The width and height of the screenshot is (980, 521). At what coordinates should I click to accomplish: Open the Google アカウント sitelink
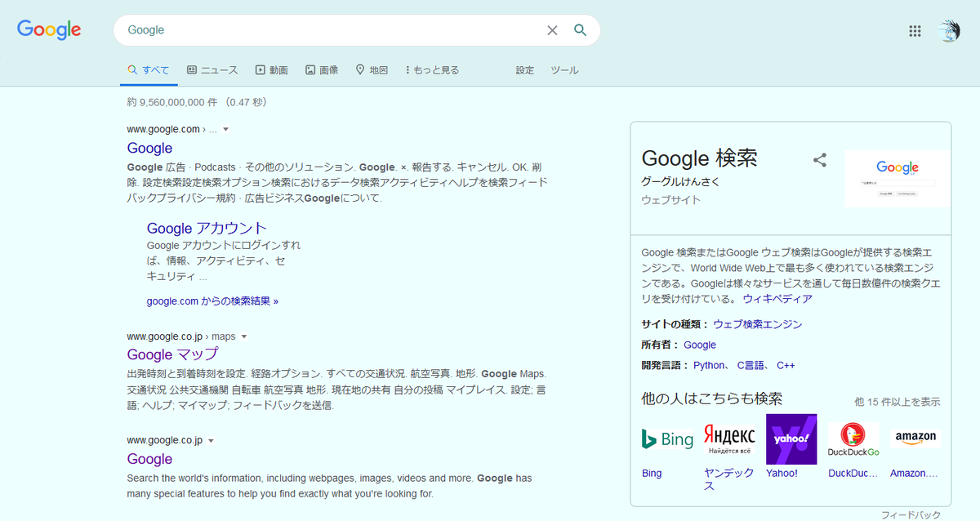click(x=207, y=228)
